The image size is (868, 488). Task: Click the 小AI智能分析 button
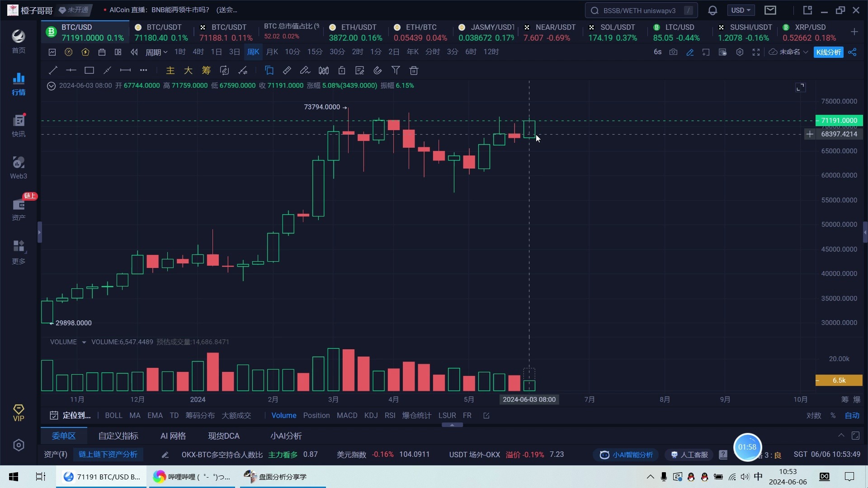pyautogui.click(x=626, y=455)
